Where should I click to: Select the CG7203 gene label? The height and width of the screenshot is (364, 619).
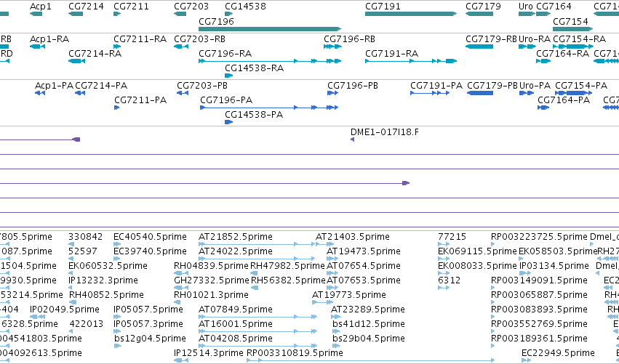191,7
